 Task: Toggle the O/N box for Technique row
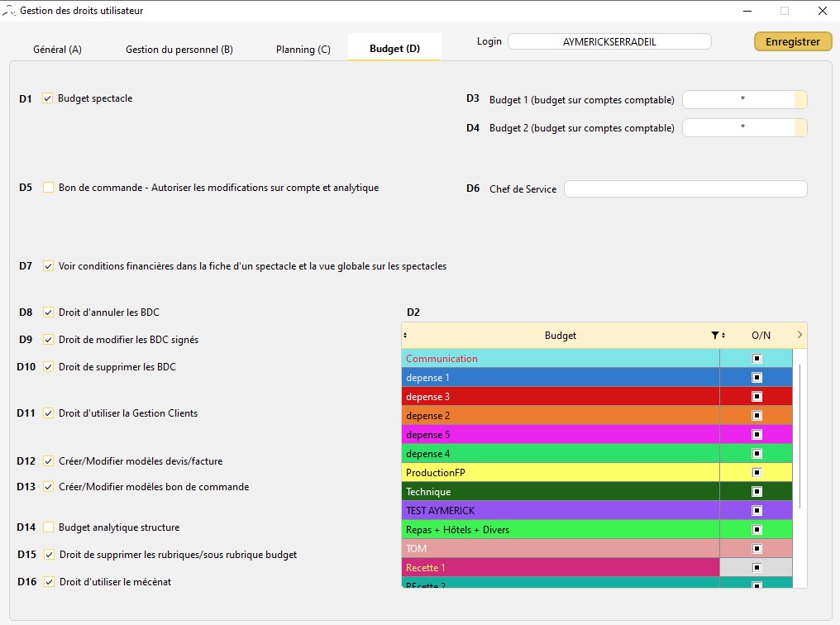(756, 492)
